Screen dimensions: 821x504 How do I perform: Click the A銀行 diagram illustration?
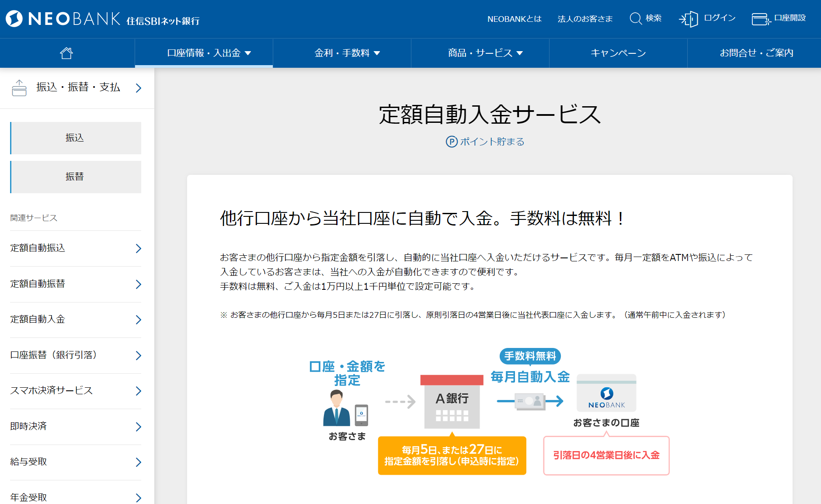pyautogui.click(x=452, y=402)
